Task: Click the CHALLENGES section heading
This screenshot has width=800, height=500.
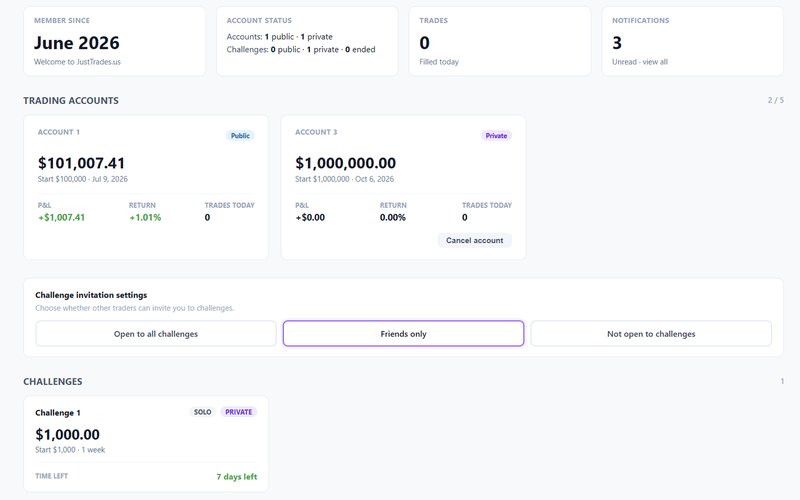Action: click(x=53, y=382)
